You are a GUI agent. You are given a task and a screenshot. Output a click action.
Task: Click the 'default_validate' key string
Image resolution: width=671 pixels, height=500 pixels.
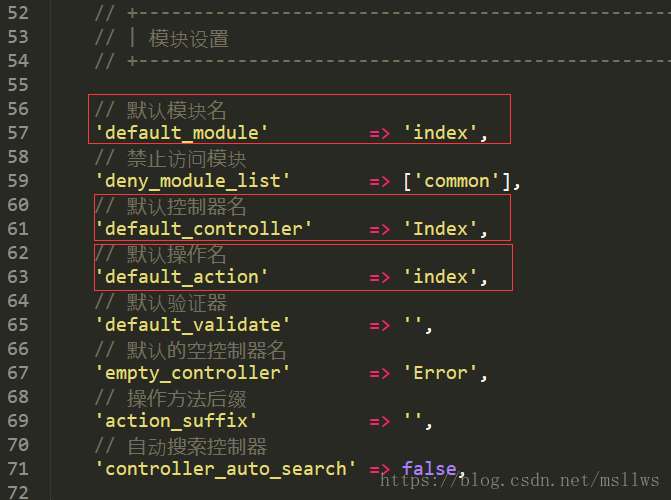tap(193, 325)
